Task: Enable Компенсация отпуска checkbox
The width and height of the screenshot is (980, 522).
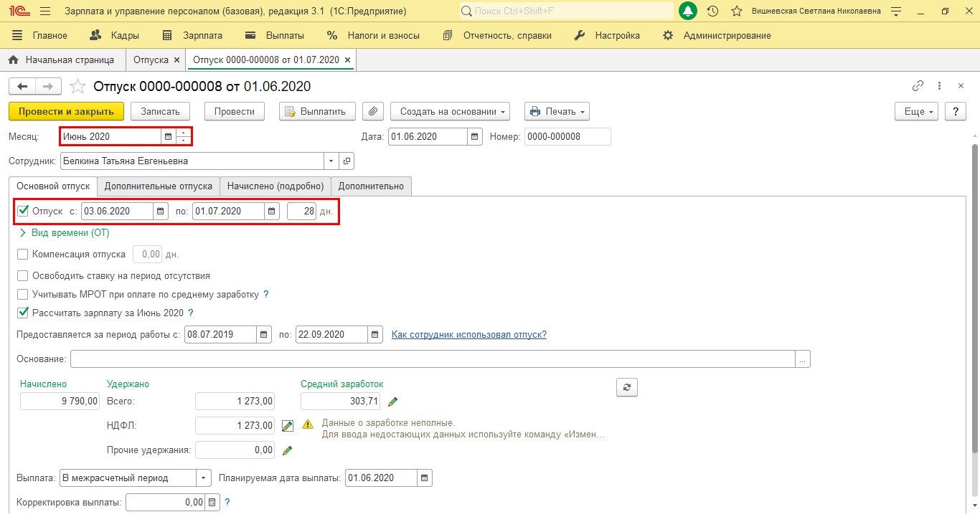Action: (x=23, y=254)
